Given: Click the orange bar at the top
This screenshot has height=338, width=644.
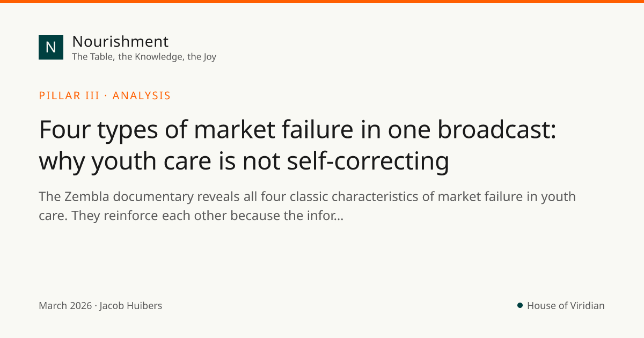Looking at the screenshot, I should point(322,2).
